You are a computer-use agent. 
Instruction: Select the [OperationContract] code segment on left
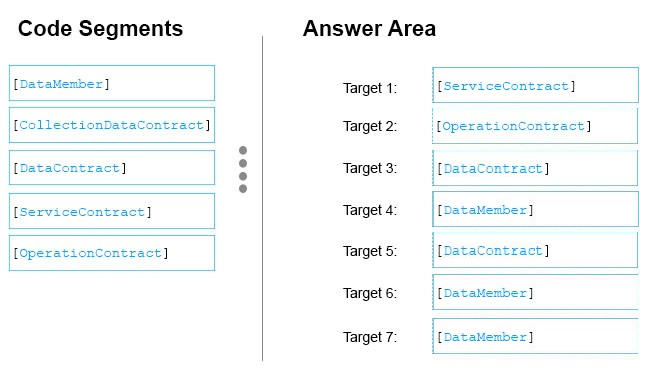pyautogui.click(x=112, y=253)
